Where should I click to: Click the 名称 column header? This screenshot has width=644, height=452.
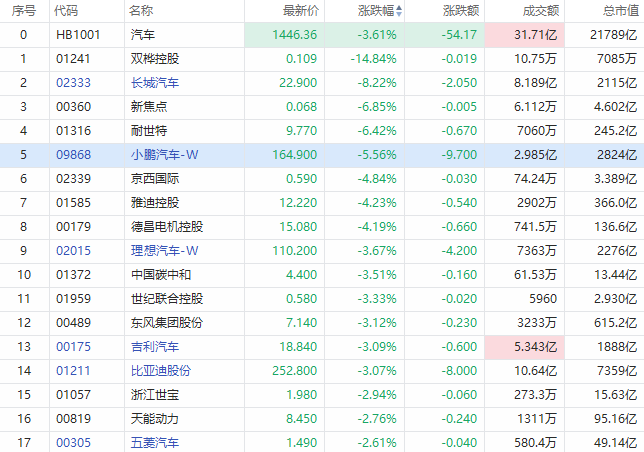[141, 11]
